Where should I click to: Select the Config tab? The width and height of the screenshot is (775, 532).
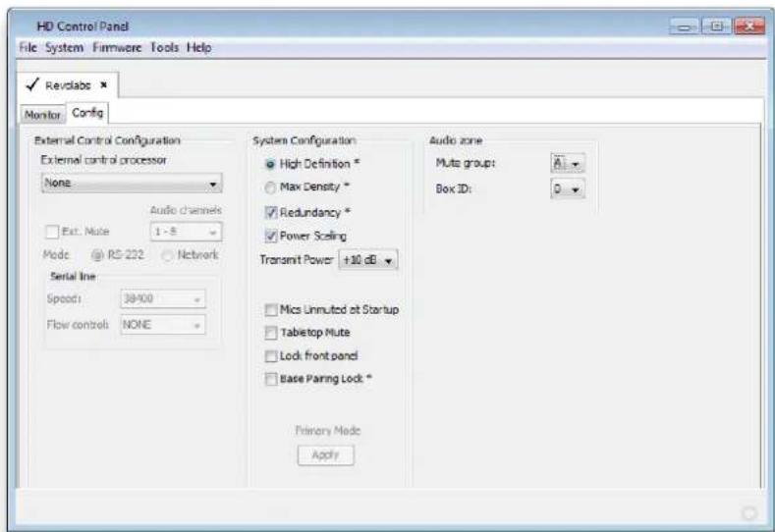87,113
